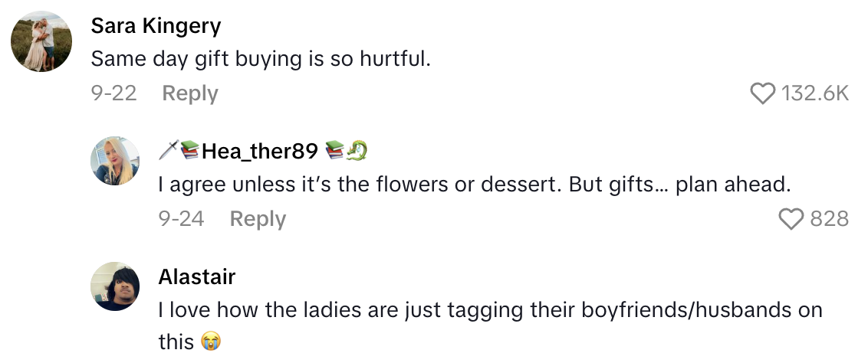The image size is (868, 363).
Task: Visit the Hea_ther89 username profile
Action: point(259,152)
